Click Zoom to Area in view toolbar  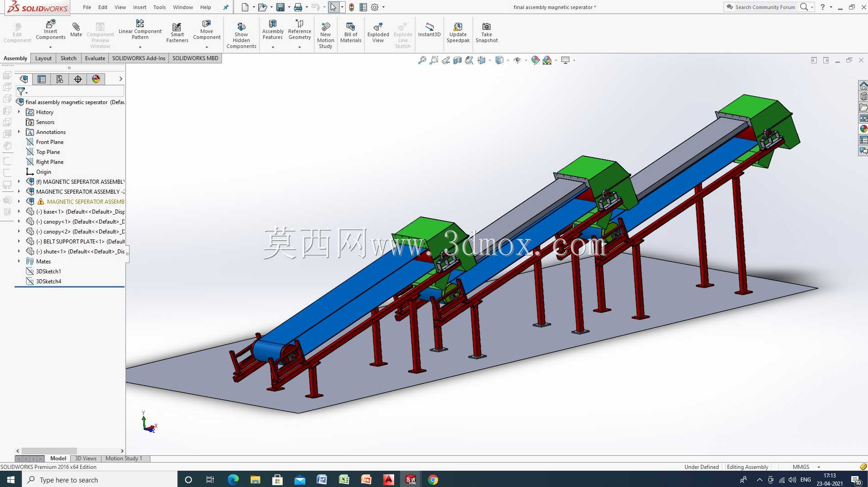(434, 60)
